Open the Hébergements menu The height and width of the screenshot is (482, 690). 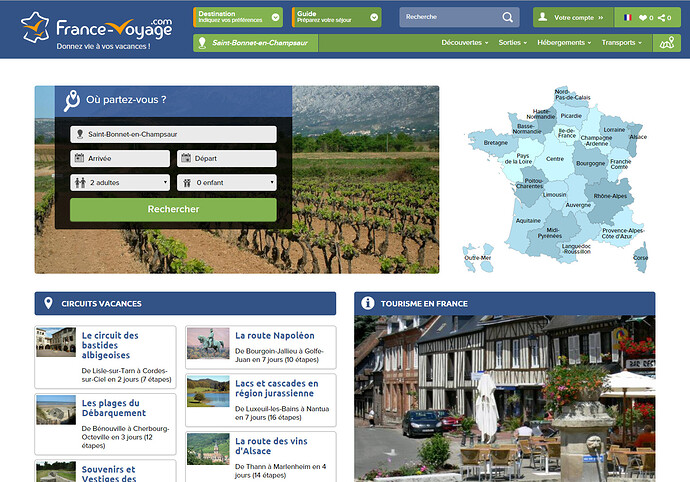coord(564,43)
